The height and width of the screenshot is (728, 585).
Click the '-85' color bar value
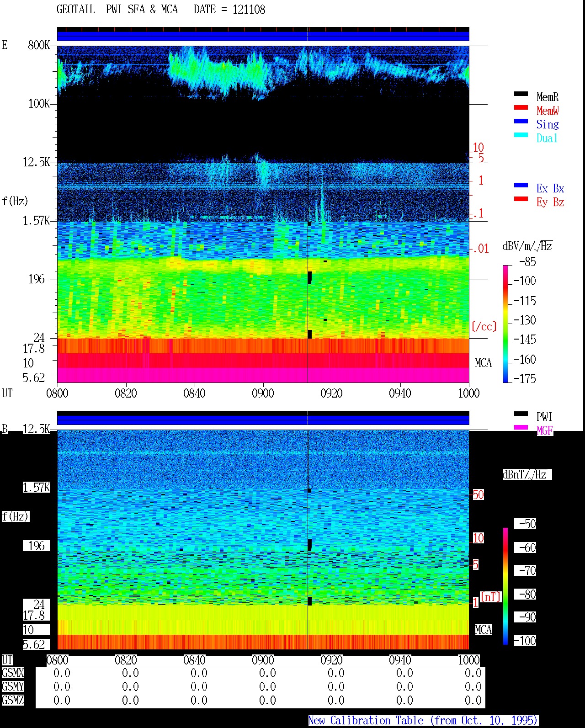pos(527,262)
